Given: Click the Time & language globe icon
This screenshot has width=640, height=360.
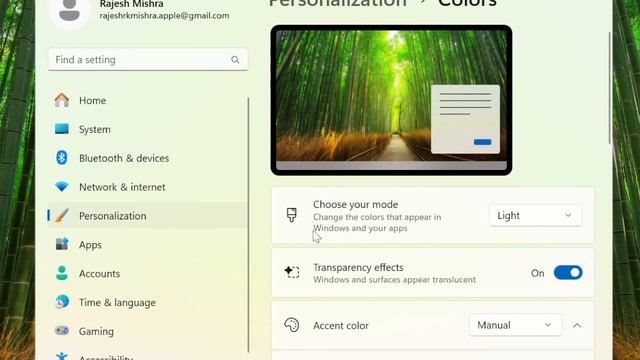Looking at the screenshot, I should pyautogui.click(x=62, y=302).
